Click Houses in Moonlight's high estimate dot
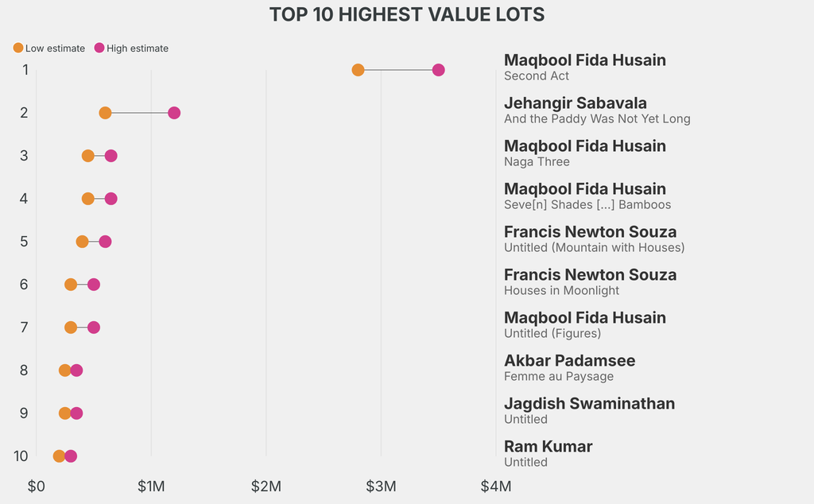This screenshot has height=504, width=814. [x=94, y=285]
